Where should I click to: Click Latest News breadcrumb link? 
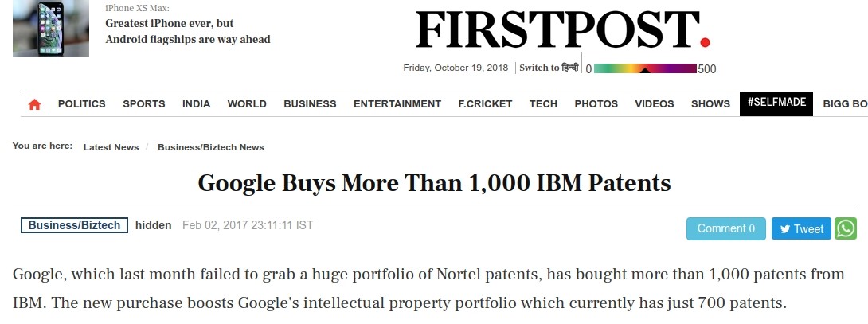point(111,147)
